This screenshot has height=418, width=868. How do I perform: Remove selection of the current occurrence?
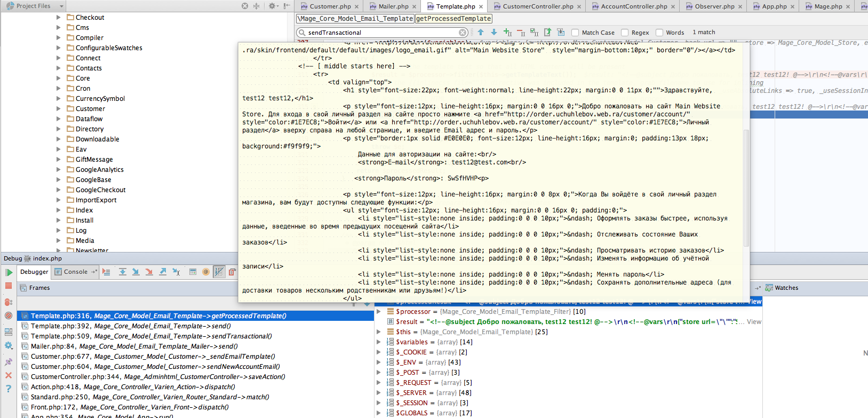521,33
